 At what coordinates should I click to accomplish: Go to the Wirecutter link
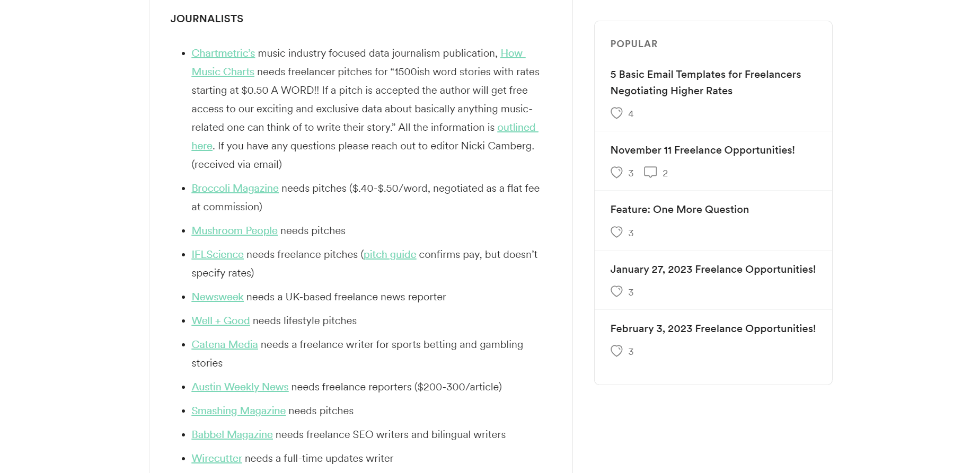coord(217,459)
